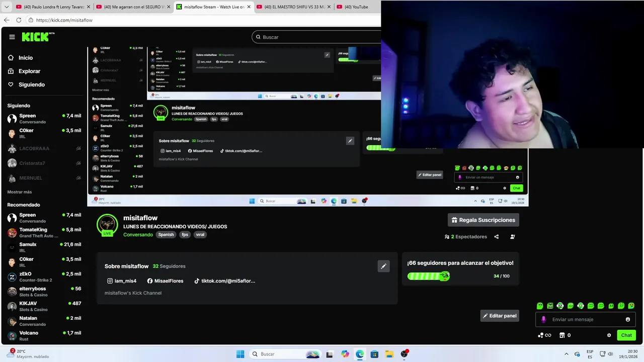The height and width of the screenshot is (362, 644).
Task: Reload the page with the refresh icon
Action: pyautogui.click(x=19, y=20)
